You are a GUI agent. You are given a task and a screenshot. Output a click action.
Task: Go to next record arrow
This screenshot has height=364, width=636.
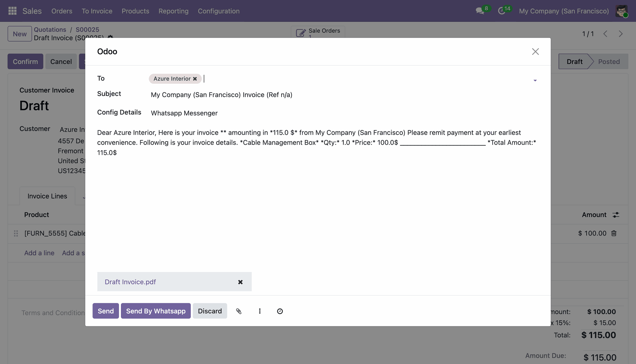coord(620,34)
